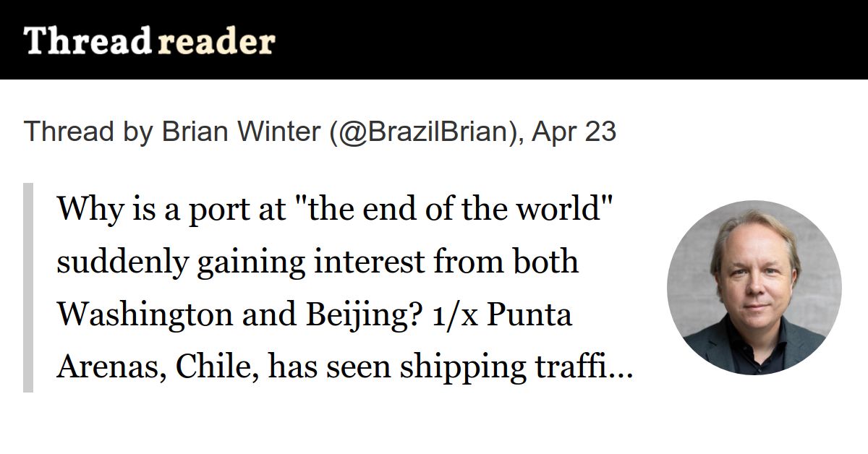
Task: Click the line "suddenly gaining interest from both"
Action: [x=318, y=262]
